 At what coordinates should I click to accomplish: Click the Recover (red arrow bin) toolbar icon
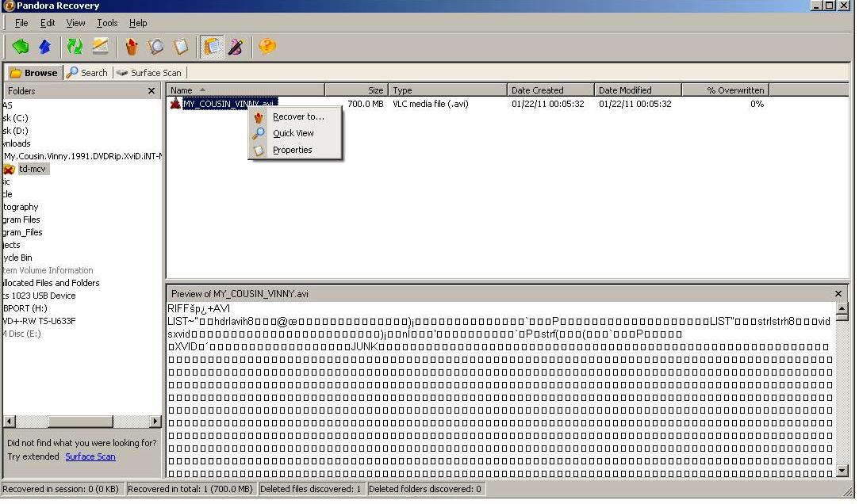[131, 47]
